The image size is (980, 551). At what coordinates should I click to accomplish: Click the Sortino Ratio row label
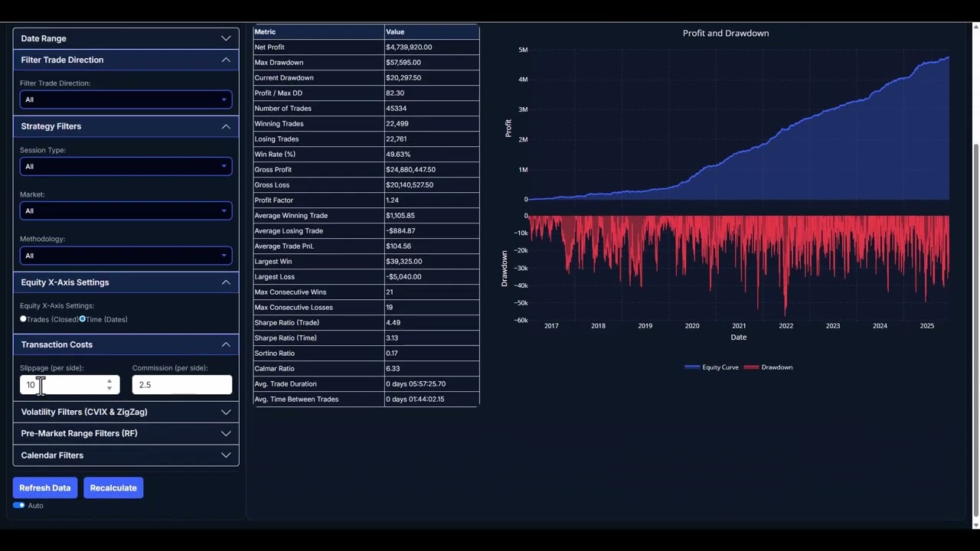click(274, 354)
